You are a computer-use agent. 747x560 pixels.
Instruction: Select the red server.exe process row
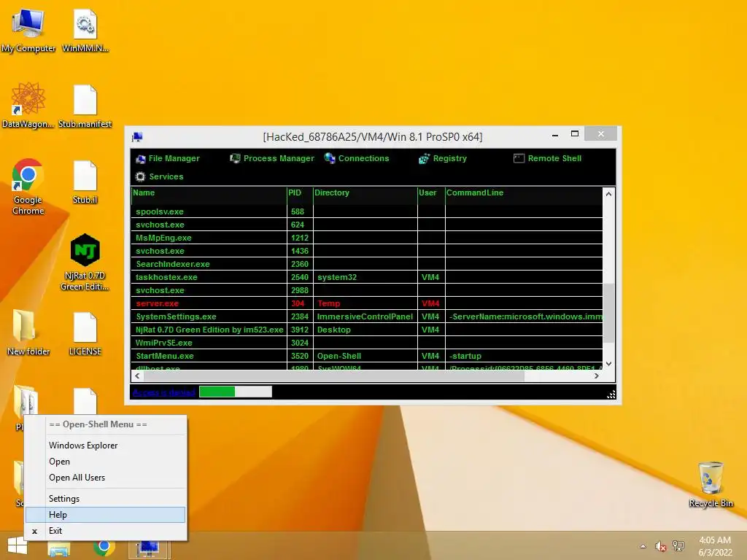(367, 303)
